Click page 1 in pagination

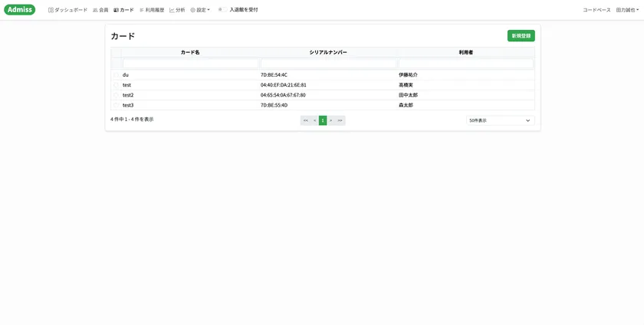[x=323, y=120]
